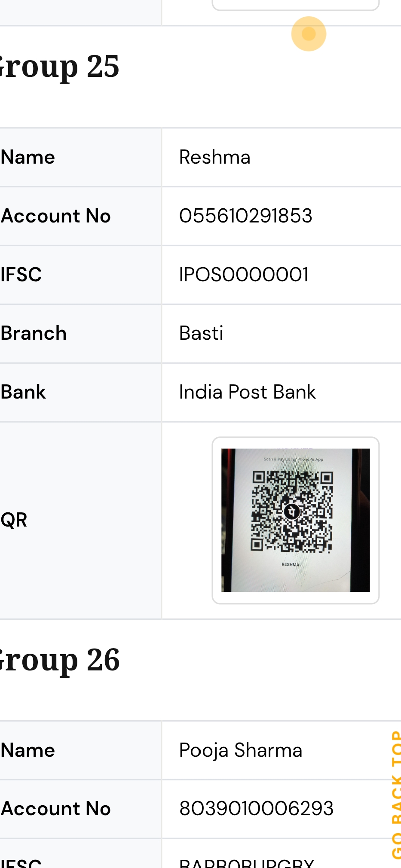Click the IFSC label in Group 25
This screenshot has height=868, width=401.
[21, 275]
